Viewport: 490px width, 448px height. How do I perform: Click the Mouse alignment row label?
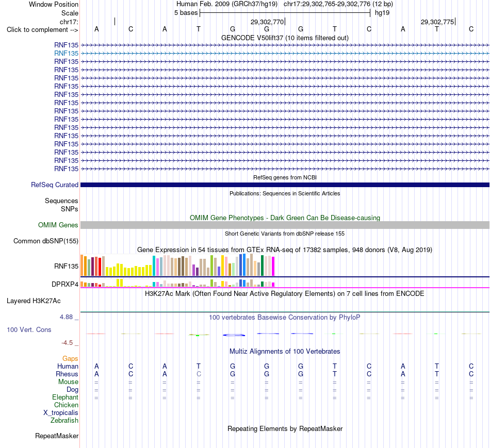click(x=68, y=382)
